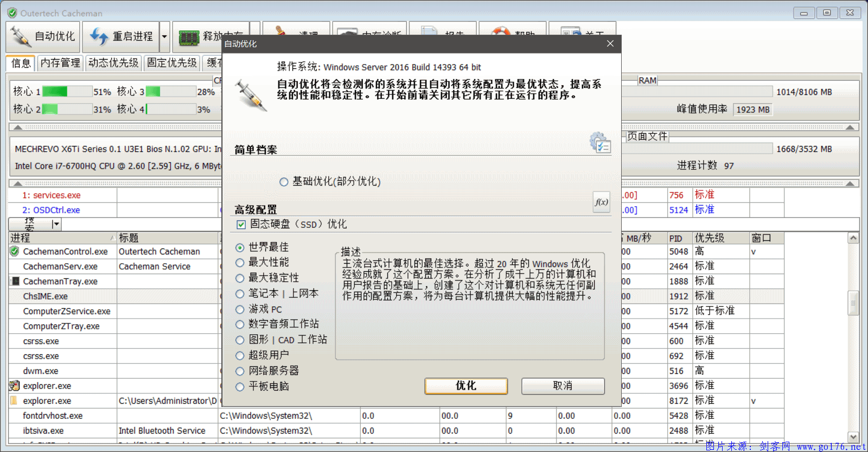Image resolution: width=868 pixels, height=452 pixels.
Task: Collapse the hardware info panel using left arrow
Action: [18, 183]
